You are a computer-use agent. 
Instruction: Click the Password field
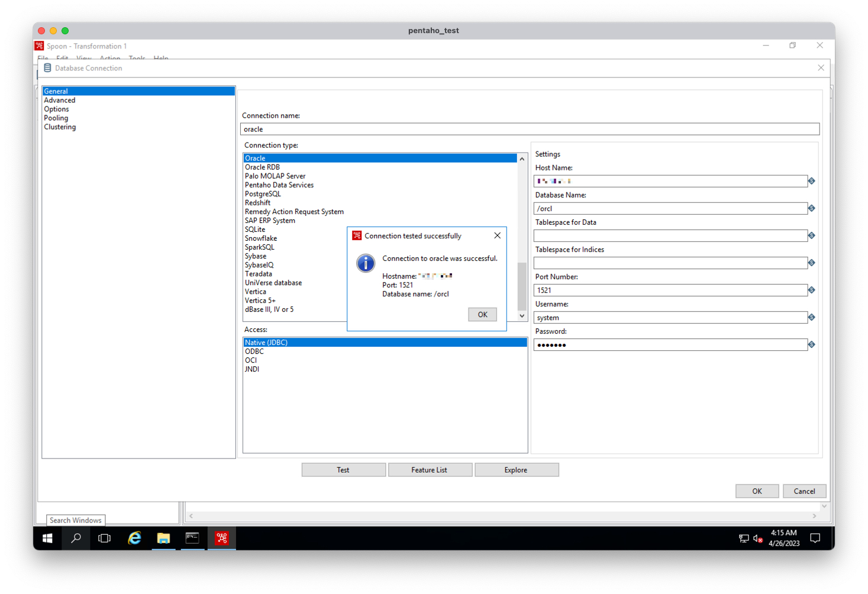[x=670, y=344]
